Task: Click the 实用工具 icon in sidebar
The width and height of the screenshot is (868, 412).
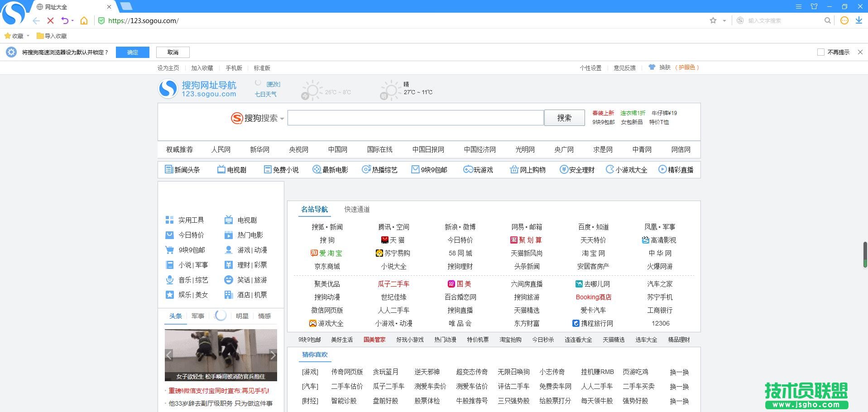Action: (169, 220)
